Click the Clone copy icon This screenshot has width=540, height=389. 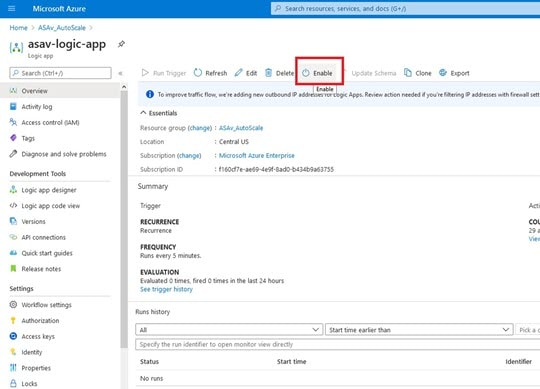click(x=408, y=73)
